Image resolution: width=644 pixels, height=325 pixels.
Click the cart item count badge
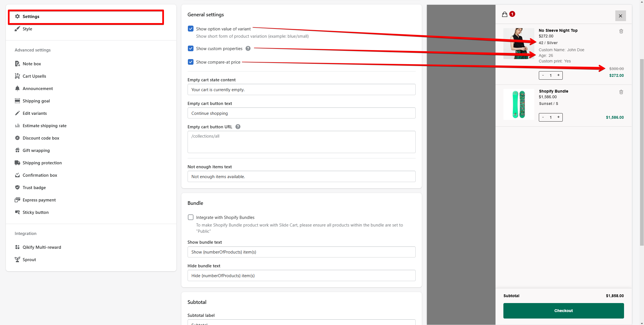512,14
